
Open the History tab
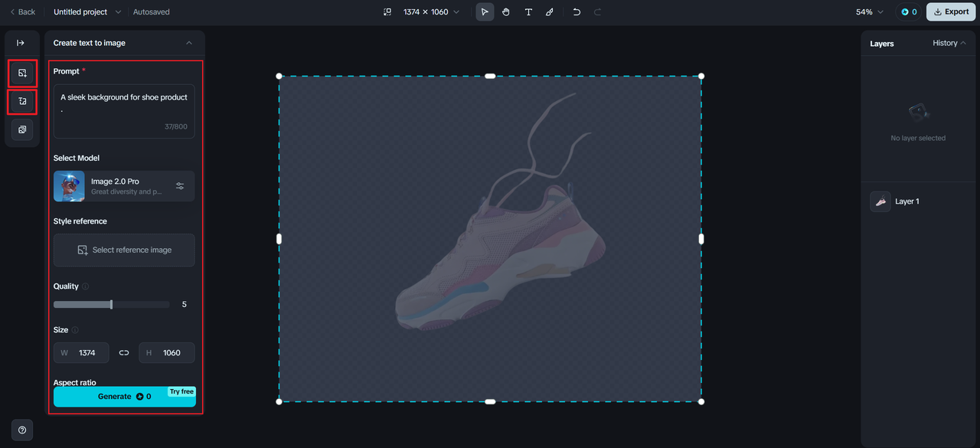(x=949, y=43)
